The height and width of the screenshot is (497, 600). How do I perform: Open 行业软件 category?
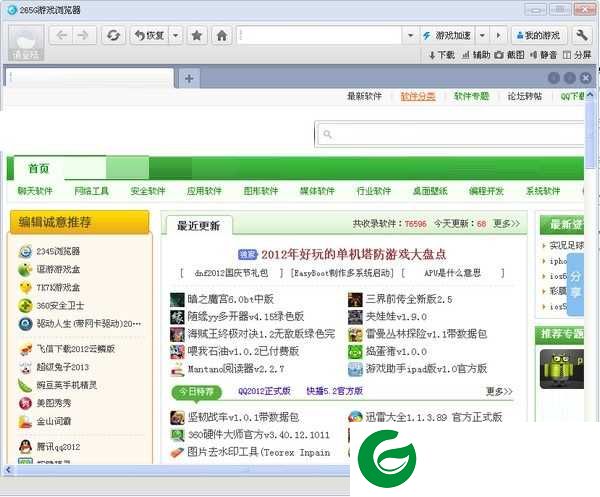373,191
